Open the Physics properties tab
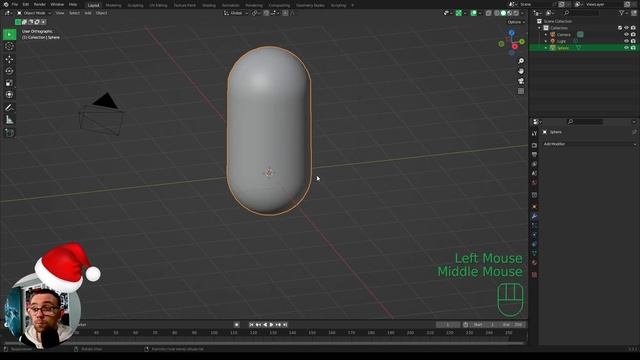The width and height of the screenshot is (640, 360). 534,235
